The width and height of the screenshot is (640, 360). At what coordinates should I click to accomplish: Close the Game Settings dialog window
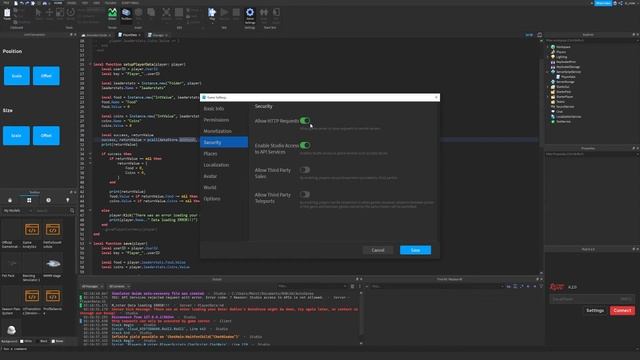point(436,98)
